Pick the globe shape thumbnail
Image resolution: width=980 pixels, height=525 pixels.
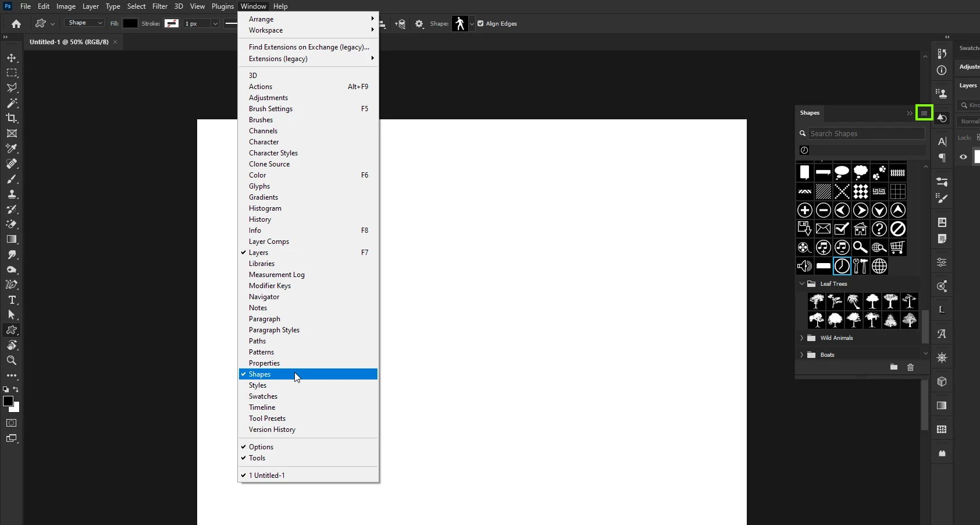[879, 266]
